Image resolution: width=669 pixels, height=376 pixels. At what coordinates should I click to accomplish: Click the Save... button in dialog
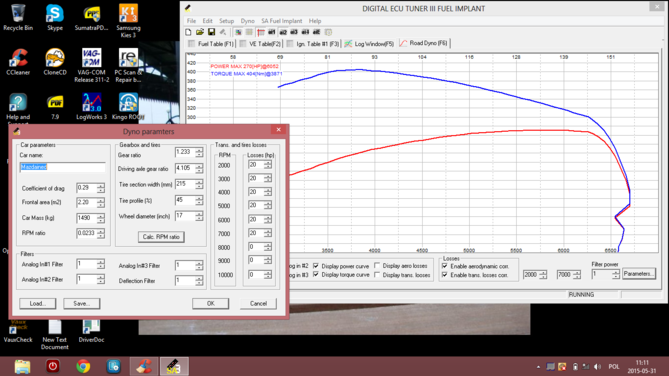(x=81, y=303)
